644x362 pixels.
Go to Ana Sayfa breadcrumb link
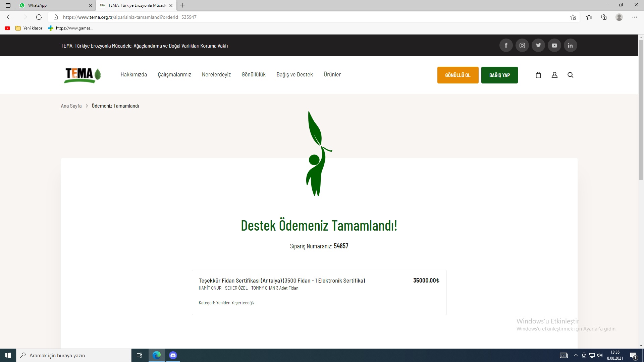tap(71, 106)
